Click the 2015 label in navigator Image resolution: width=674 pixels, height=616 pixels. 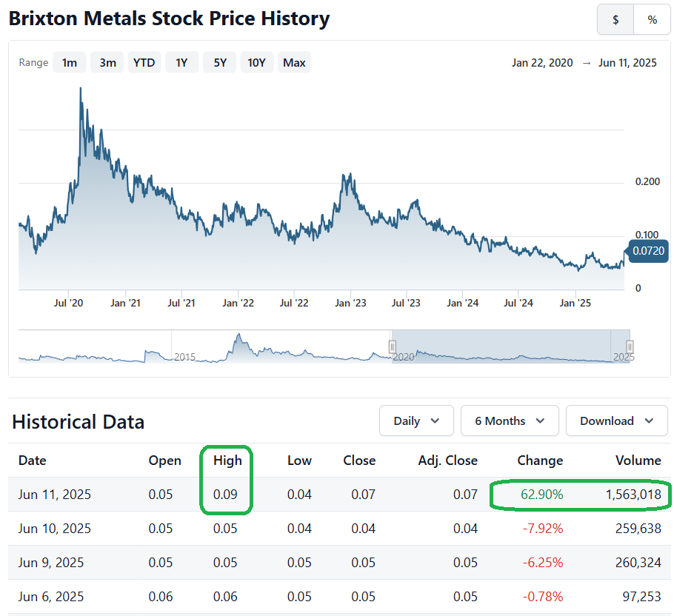(x=185, y=357)
